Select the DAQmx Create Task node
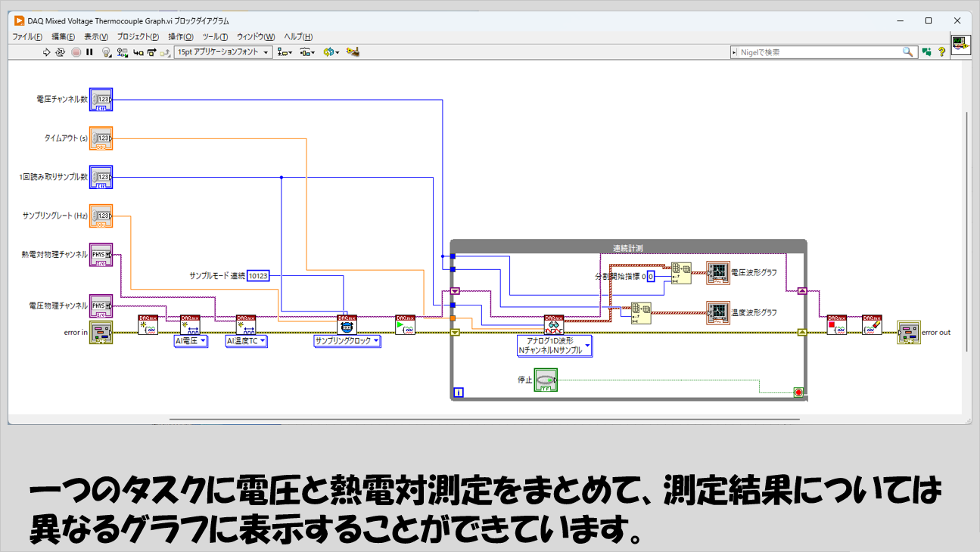 click(x=148, y=325)
